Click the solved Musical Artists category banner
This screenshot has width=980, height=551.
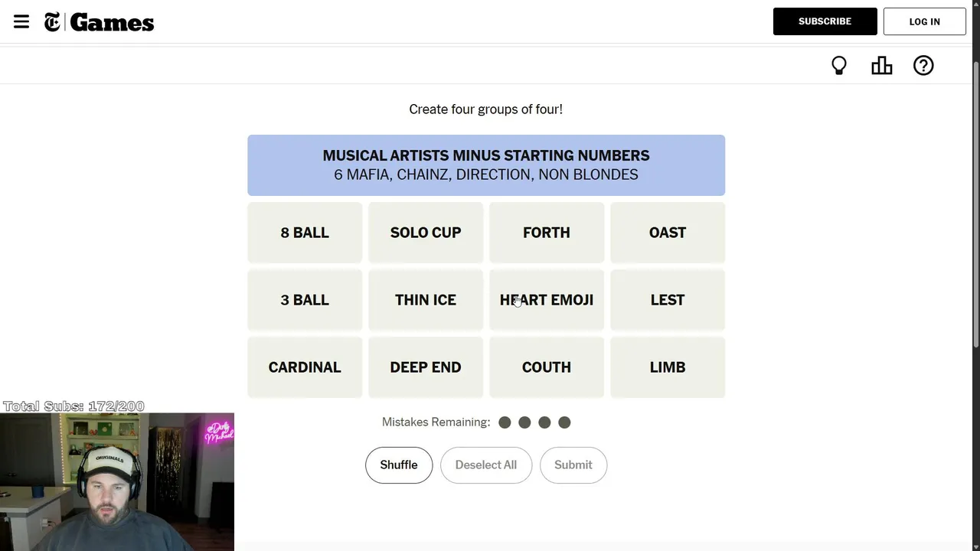[x=486, y=165]
